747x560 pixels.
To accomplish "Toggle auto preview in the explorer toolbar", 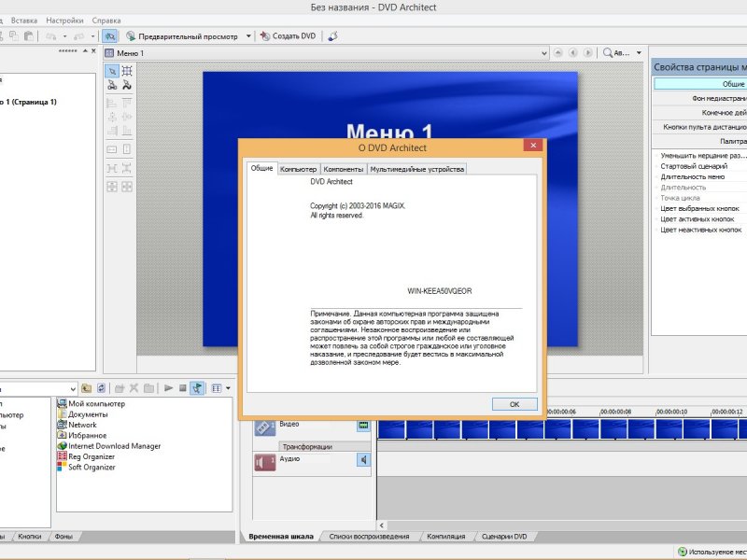I will [197, 388].
